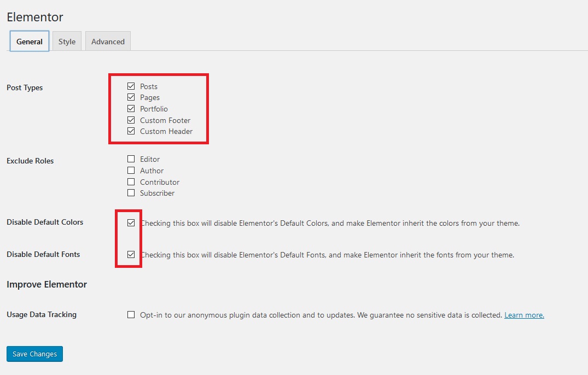
Task: Toggle the Custom Header checkbox
Action: pos(131,131)
